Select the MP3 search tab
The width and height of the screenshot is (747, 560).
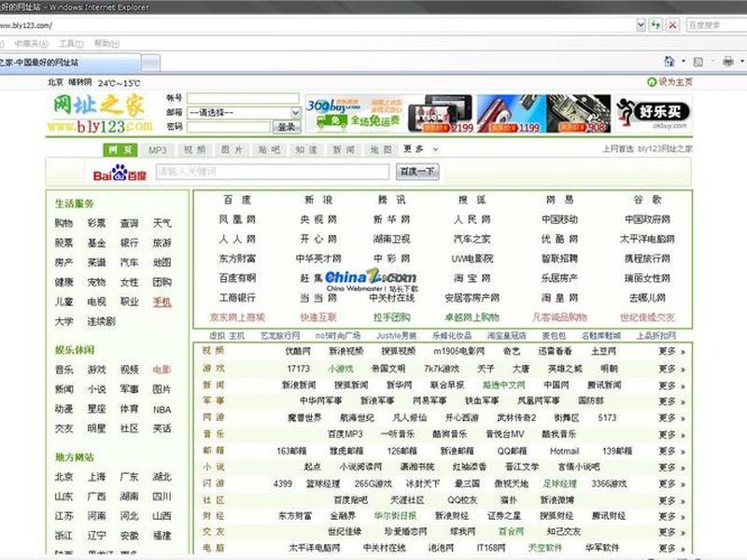tap(157, 150)
